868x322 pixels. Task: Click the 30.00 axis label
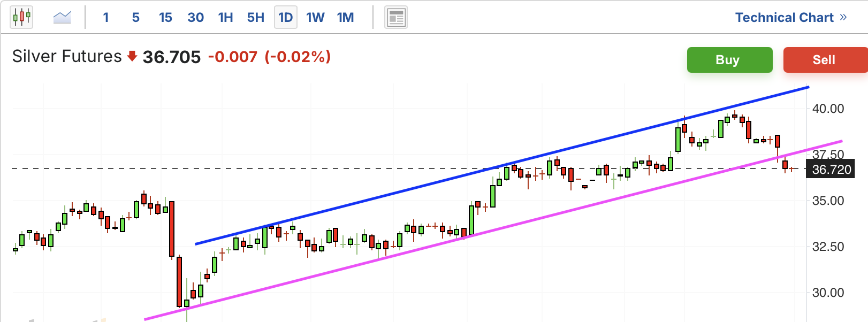coord(828,293)
